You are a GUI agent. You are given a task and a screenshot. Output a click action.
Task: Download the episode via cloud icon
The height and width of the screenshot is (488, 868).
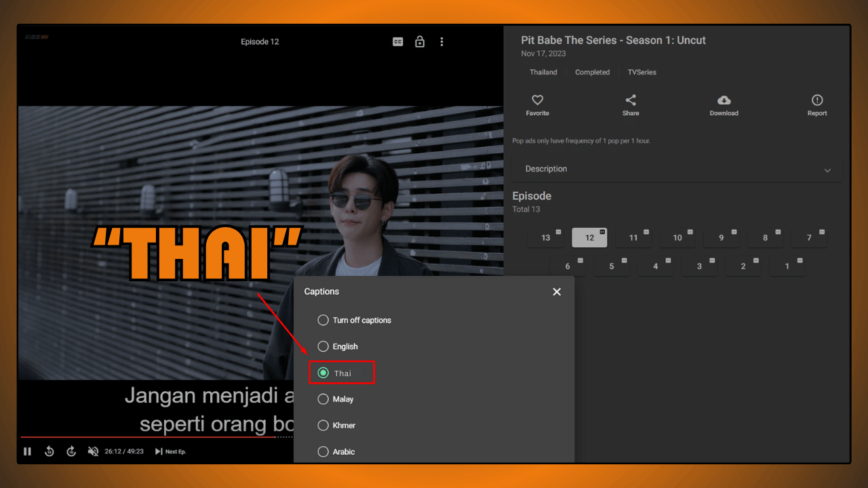click(724, 105)
